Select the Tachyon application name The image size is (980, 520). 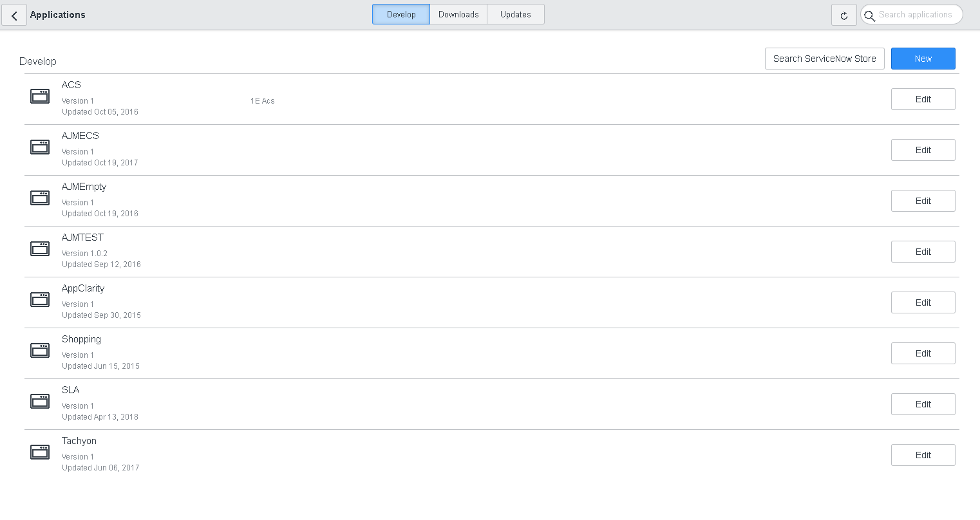pos(79,441)
